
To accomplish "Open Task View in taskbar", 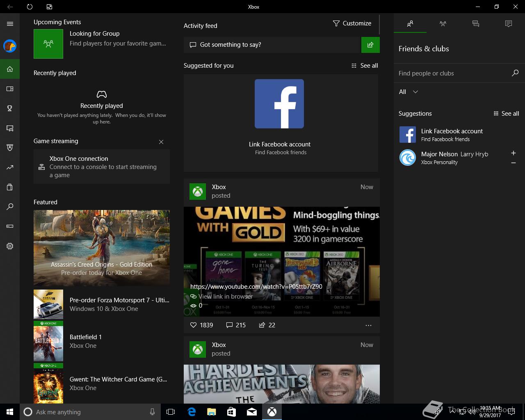I will [171, 412].
